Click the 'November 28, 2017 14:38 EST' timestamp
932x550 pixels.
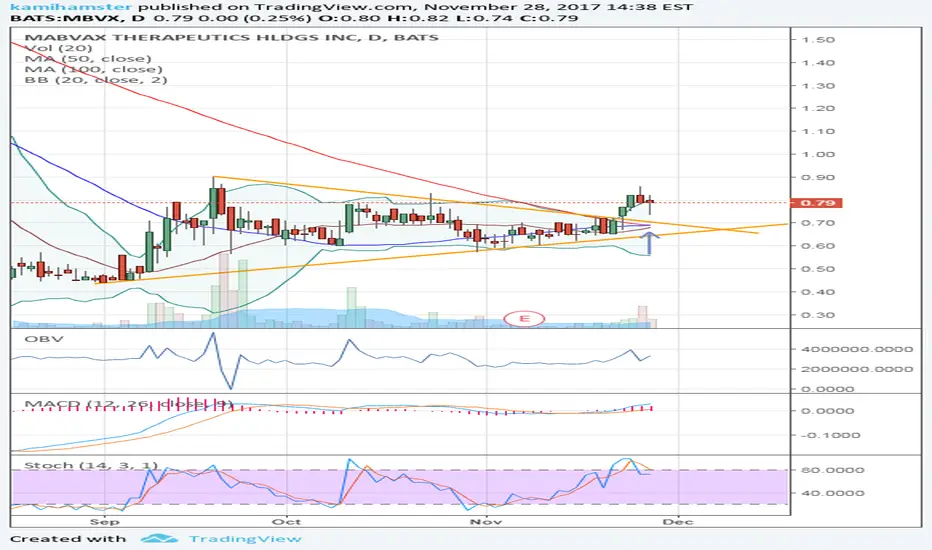(x=559, y=7)
